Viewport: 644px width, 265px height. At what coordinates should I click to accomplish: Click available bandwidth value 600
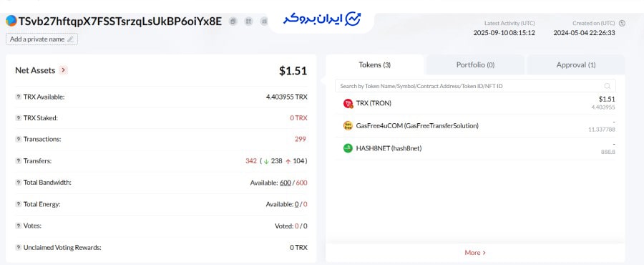286,183
